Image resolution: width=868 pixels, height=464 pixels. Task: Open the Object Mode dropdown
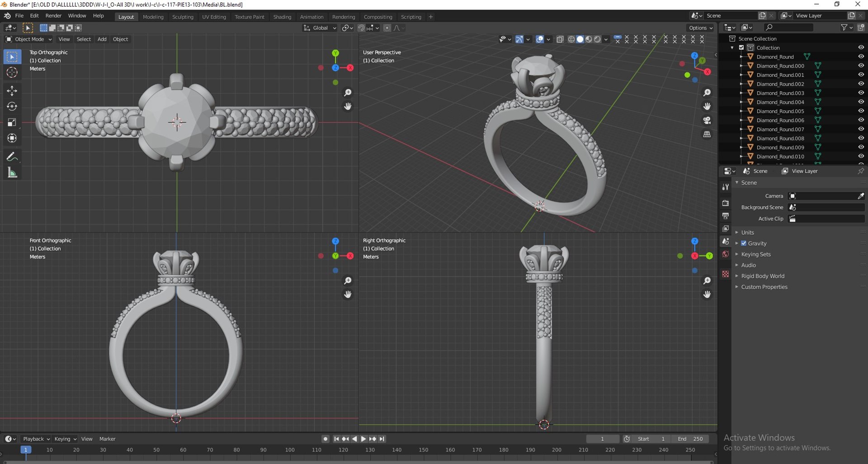point(28,39)
